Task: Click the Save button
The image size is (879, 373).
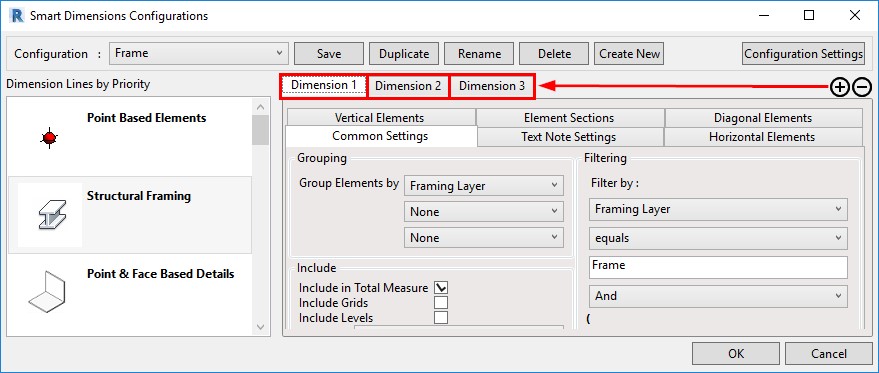Action: 329,54
